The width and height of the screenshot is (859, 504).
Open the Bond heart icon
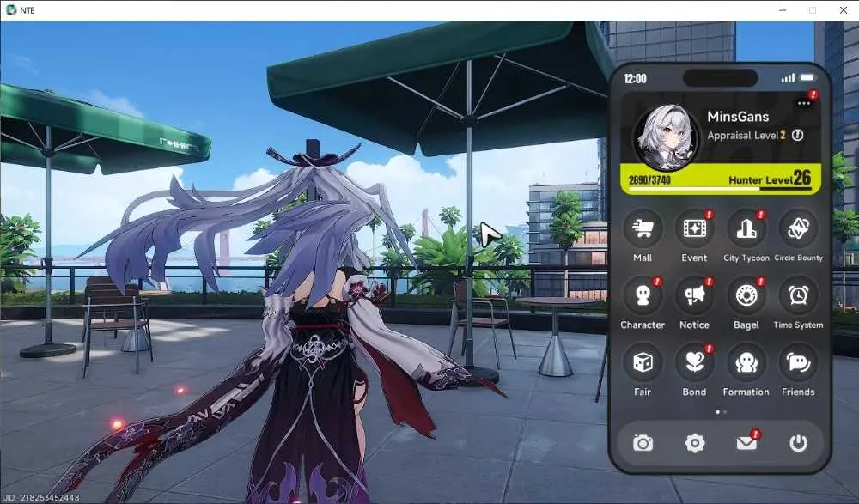pos(694,362)
